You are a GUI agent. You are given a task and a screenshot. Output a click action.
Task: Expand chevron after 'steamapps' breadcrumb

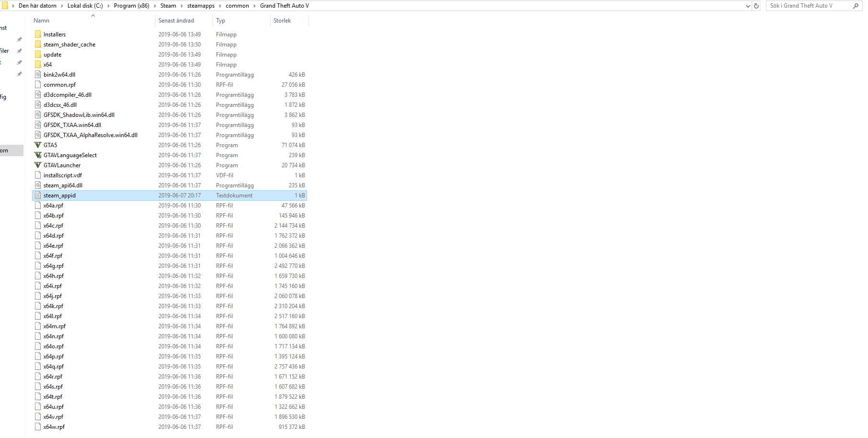(220, 6)
